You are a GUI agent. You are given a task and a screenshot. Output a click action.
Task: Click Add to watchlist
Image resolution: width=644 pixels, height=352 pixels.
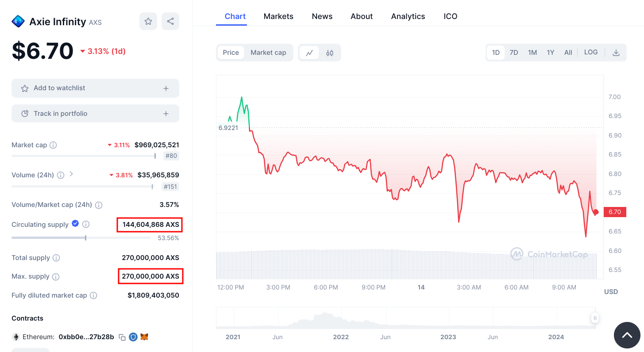tap(95, 88)
